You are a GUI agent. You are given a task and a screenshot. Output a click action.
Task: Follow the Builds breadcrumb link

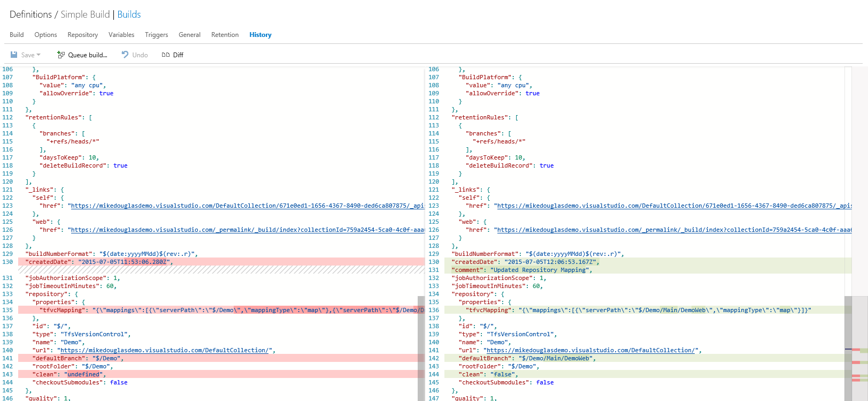click(x=129, y=14)
